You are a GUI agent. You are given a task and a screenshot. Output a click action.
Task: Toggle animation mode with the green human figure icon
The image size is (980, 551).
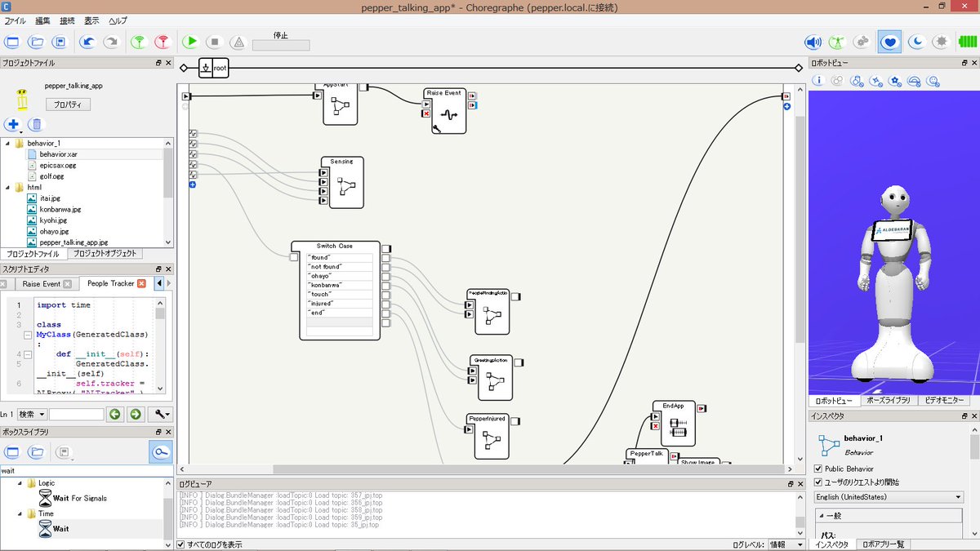click(x=837, y=42)
